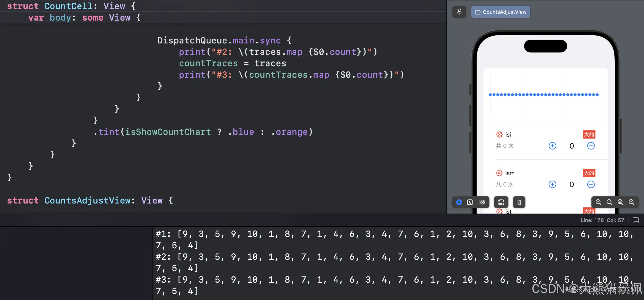The width and height of the screenshot is (644, 300).
Task: Start live preview mode
Action: 459,202
